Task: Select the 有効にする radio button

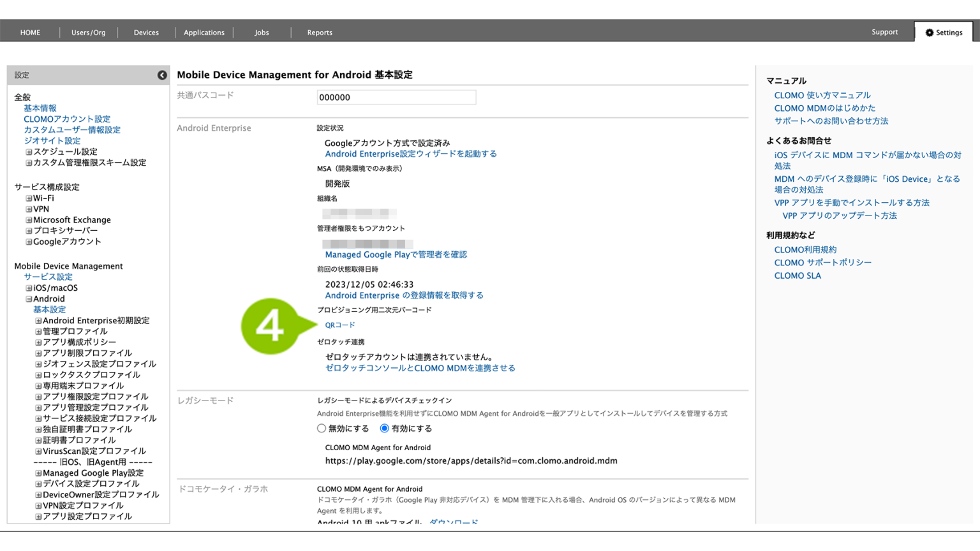Action: (385, 429)
